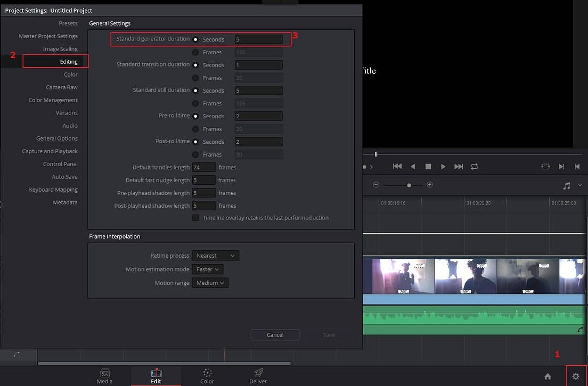Open the audio music note icon
Viewport: 588px width, 386px height.
coord(567,185)
